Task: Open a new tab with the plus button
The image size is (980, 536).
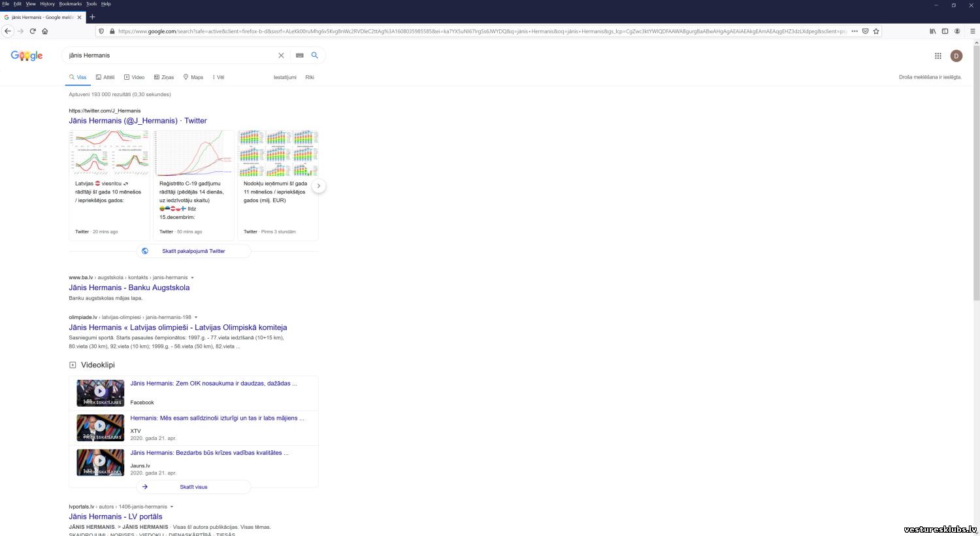Action: 92,17
